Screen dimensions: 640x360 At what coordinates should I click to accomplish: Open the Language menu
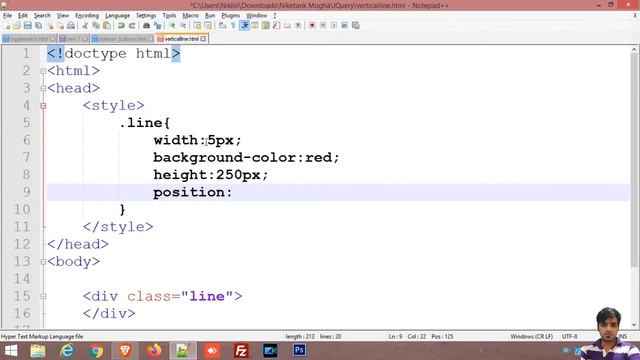pyautogui.click(x=117, y=16)
